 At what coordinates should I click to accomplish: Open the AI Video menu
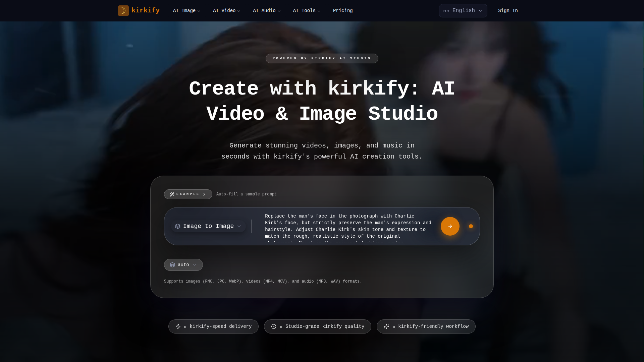(226, 11)
